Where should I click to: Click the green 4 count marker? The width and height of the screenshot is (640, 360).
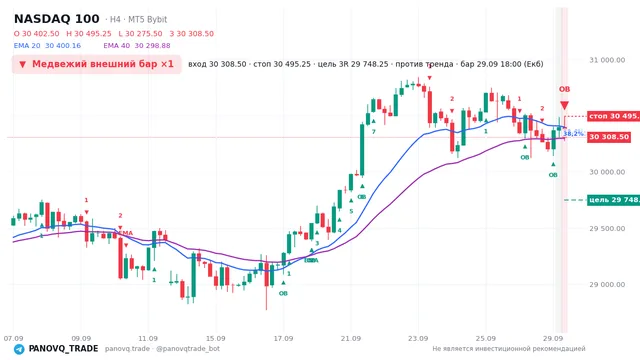coord(339,230)
